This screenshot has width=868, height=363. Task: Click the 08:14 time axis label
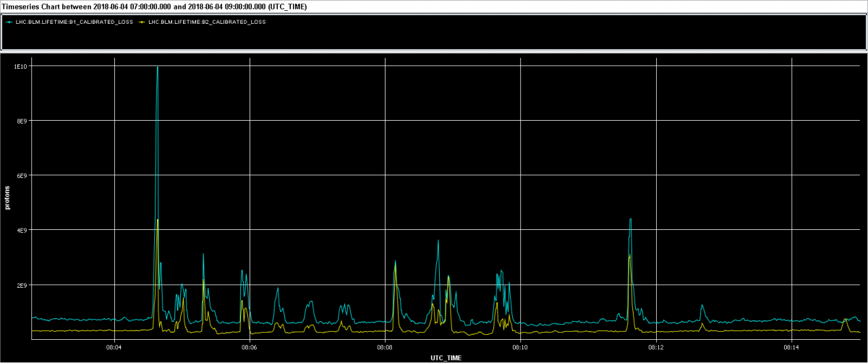click(792, 348)
